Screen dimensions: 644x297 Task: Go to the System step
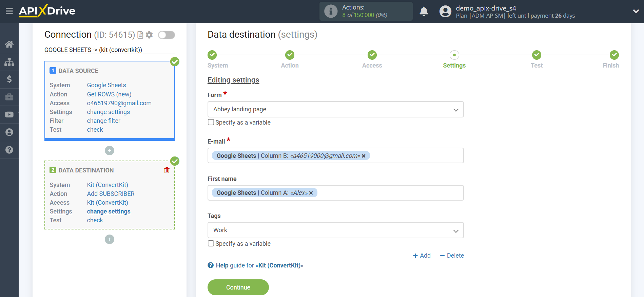click(212, 55)
